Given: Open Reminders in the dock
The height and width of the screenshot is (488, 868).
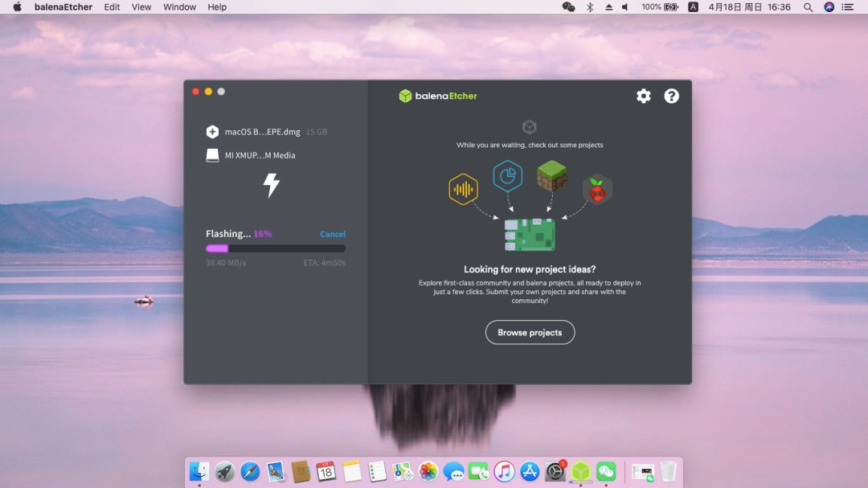Looking at the screenshot, I should [377, 471].
